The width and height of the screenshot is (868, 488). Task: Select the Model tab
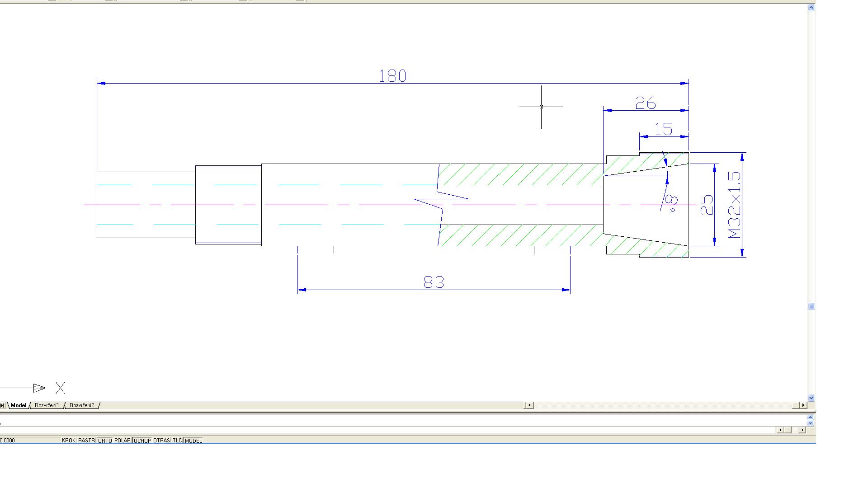[x=19, y=405]
